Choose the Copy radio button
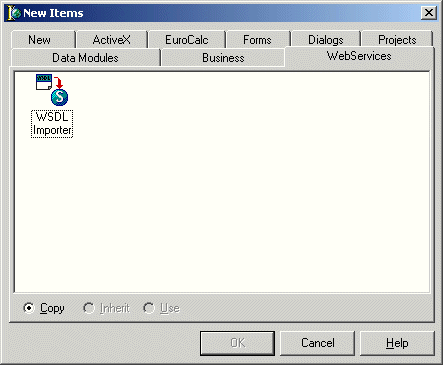The width and height of the screenshot is (443, 365). click(x=44, y=308)
